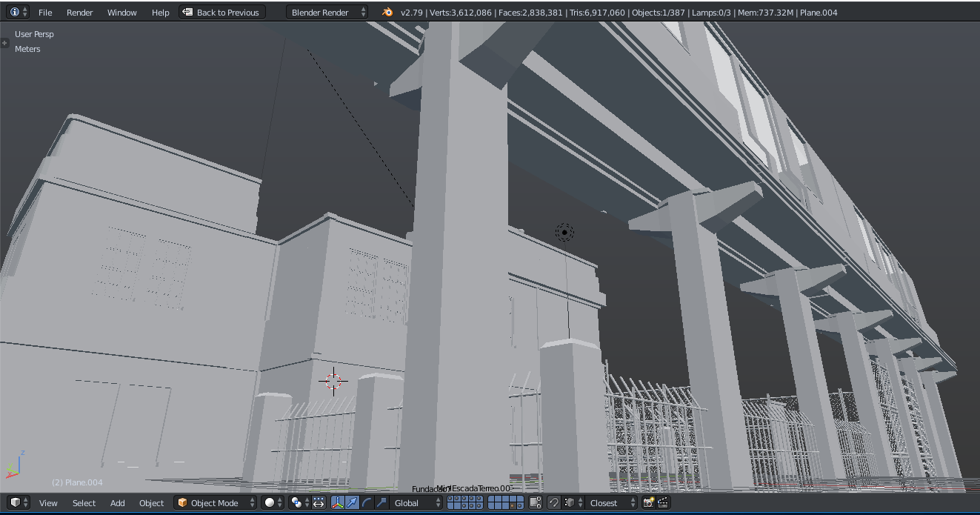Screen dimensions: 980x515
Task: Click the Faces:2,838,381 statistic
Action: click(x=530, y=13)
